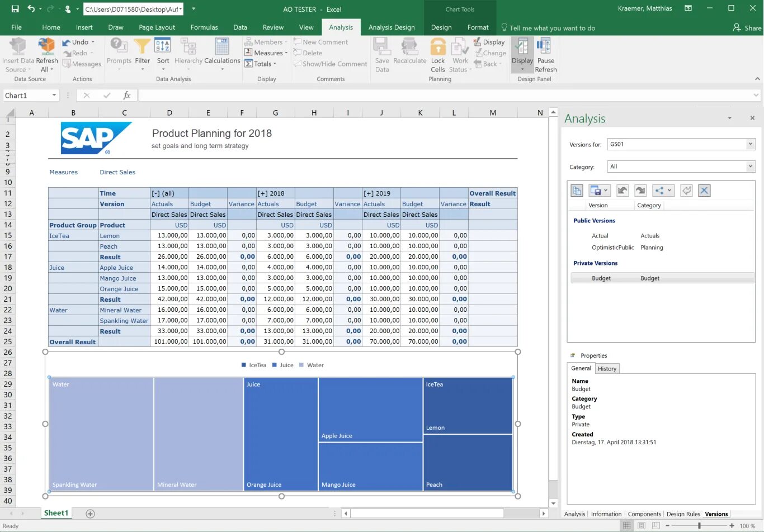Click the Insert Data Source icon
Image resolution: width=764 pixels, height=532 pixels.
pyautogui.click(x=18, y=46)
